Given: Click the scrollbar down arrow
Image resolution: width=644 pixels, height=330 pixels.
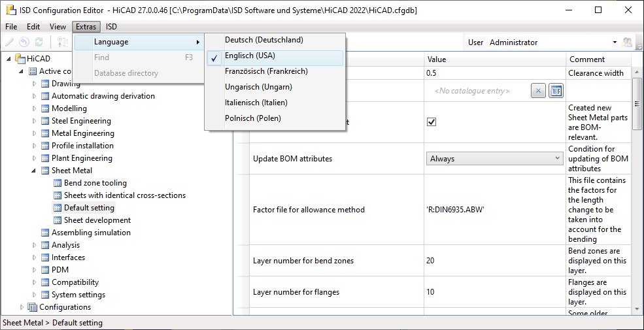Looking at the screenshot, I should click(x=637, y=308).
